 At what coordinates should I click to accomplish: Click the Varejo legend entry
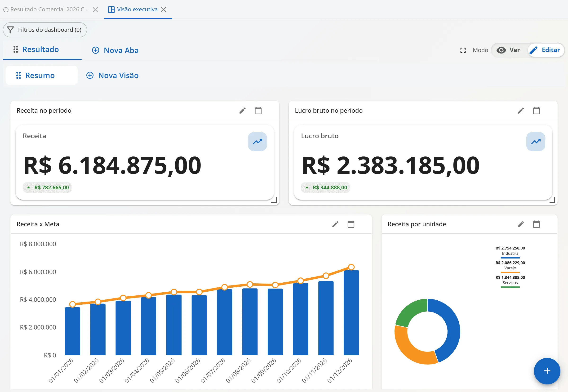[510, 267]
